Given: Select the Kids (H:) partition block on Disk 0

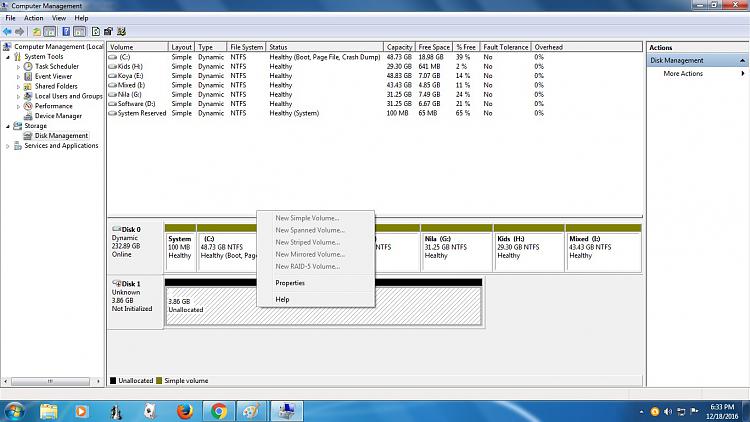Looking at the screenshot, I should [x=529, y=248].
